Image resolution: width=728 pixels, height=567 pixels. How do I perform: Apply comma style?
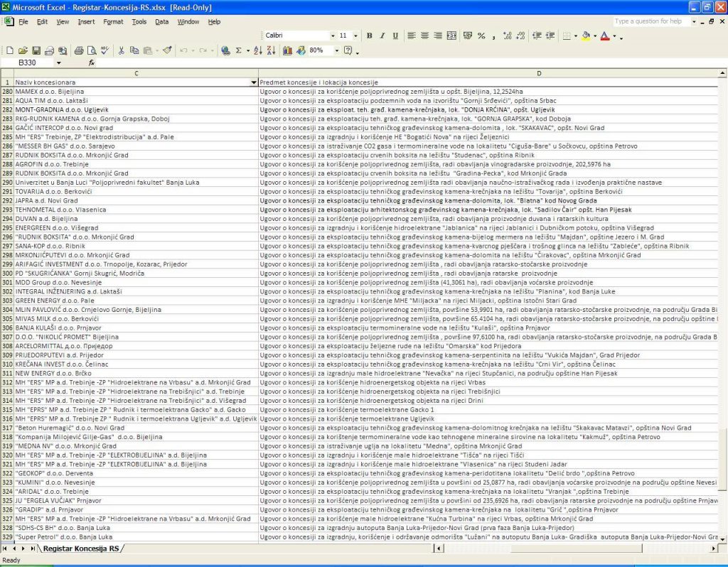[x=493, y=36]
